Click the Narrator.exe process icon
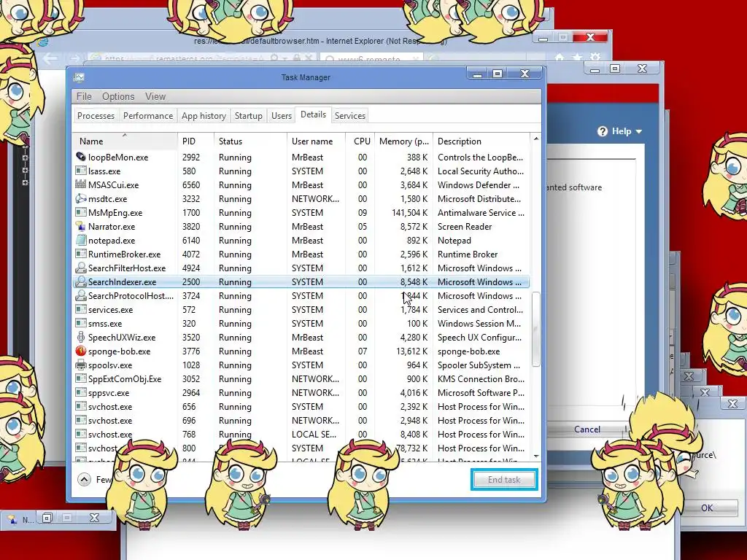This screenshot has width=747, height=560. (81, 226)
